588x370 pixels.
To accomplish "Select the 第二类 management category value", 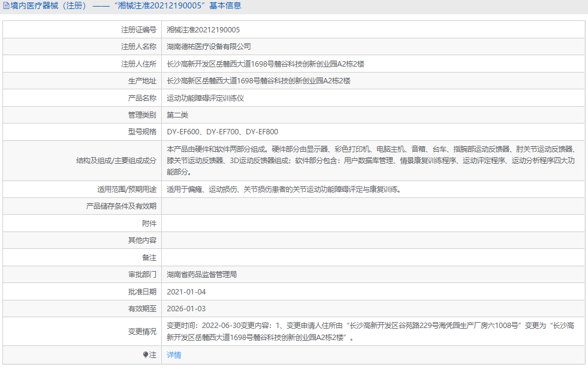I will 177,115.
